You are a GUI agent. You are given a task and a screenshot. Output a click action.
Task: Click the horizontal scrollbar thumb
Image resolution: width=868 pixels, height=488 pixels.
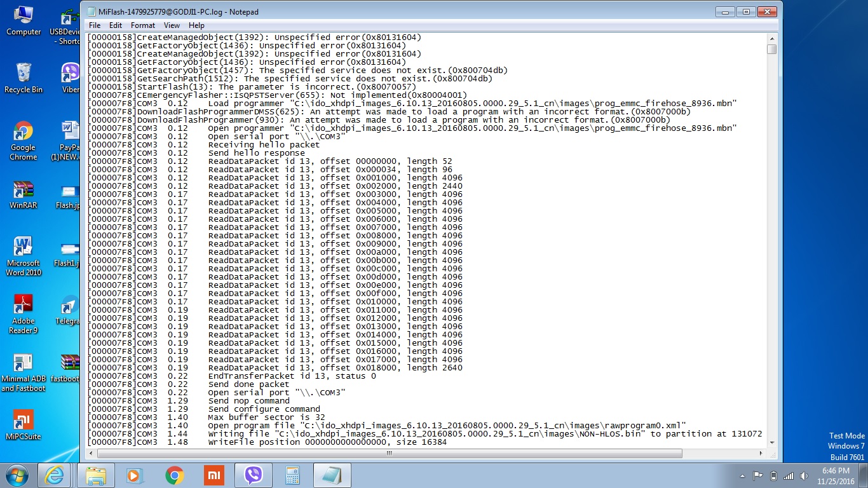390,454
